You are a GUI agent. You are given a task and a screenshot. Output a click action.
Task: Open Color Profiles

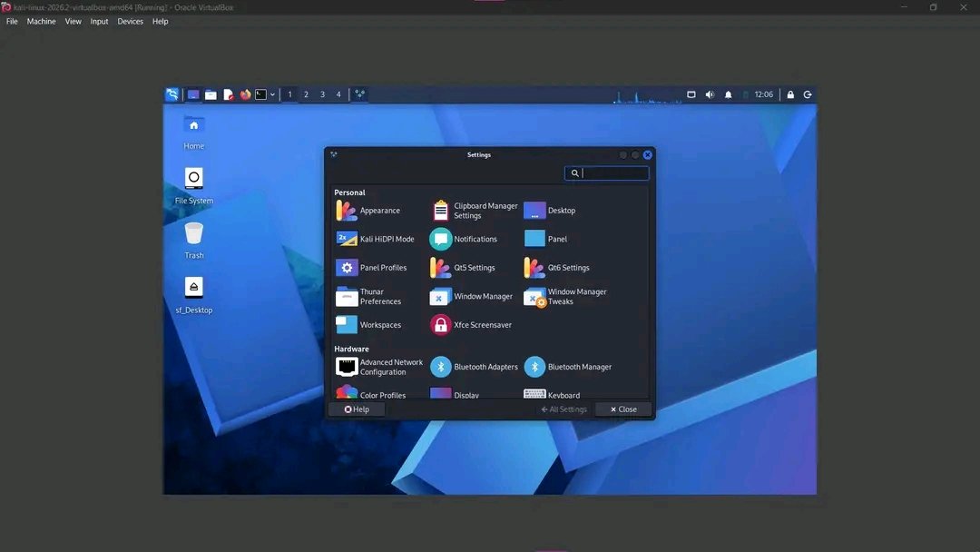[x=370, y=394]
